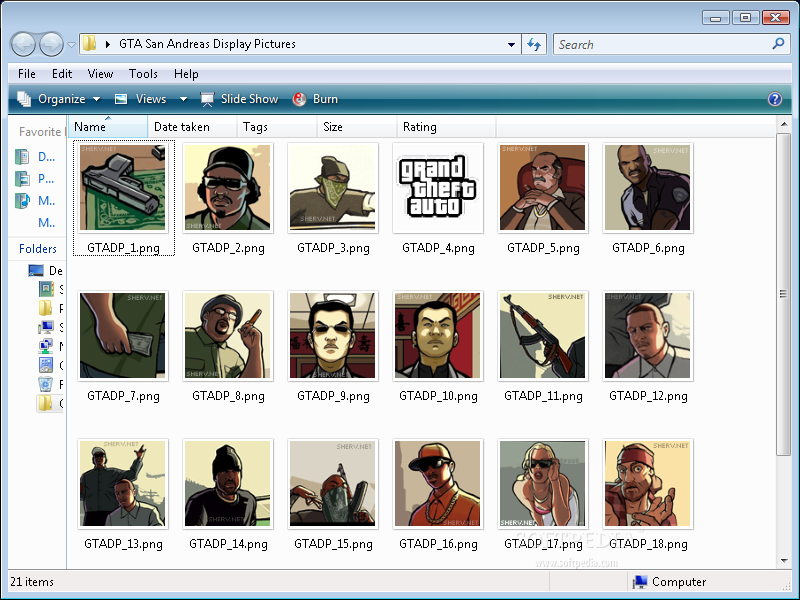This screenshot has width=800, height=600.
Task: Select the GTADP_8.png cigar man thumbnail
Action: (228, 336)
